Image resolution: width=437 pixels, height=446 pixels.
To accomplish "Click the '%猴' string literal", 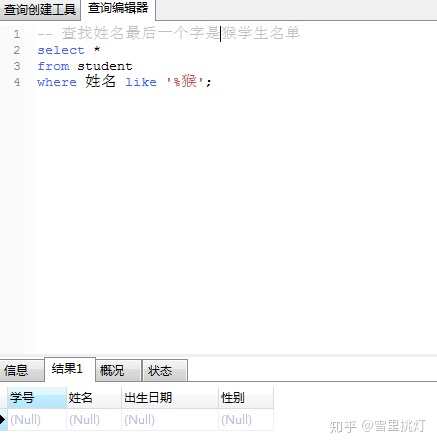I will pyautogui.click(x=185, y=81).
